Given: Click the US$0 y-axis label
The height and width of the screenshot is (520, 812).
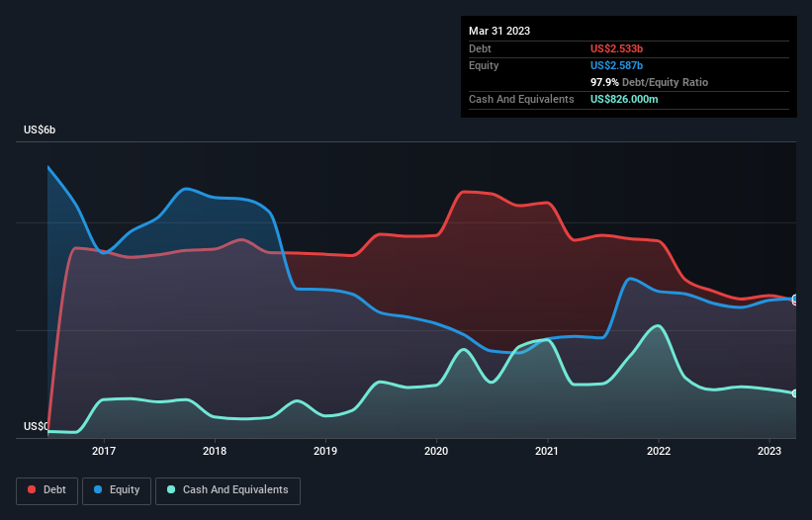Looking at the screenshot, I should click(x=36, y=426).
